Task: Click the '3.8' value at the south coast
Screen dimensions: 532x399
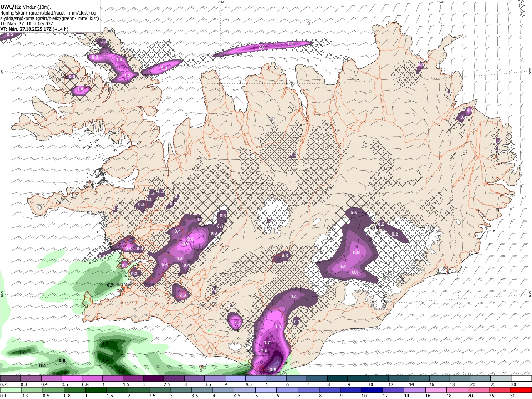Action: tap(273, 369)
